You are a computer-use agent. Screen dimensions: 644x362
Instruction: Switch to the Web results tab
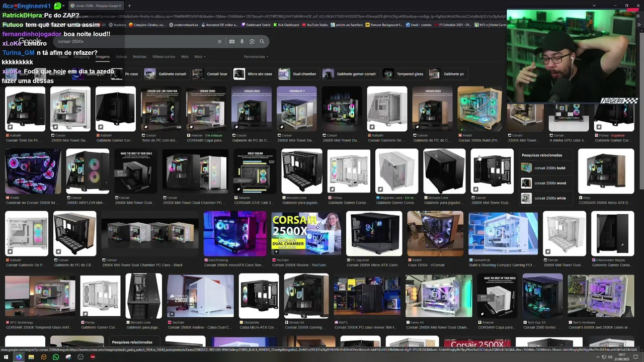(x=185, y=57)
